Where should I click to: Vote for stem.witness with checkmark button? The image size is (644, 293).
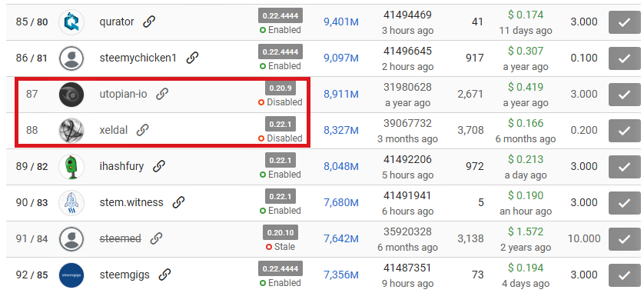624,203
